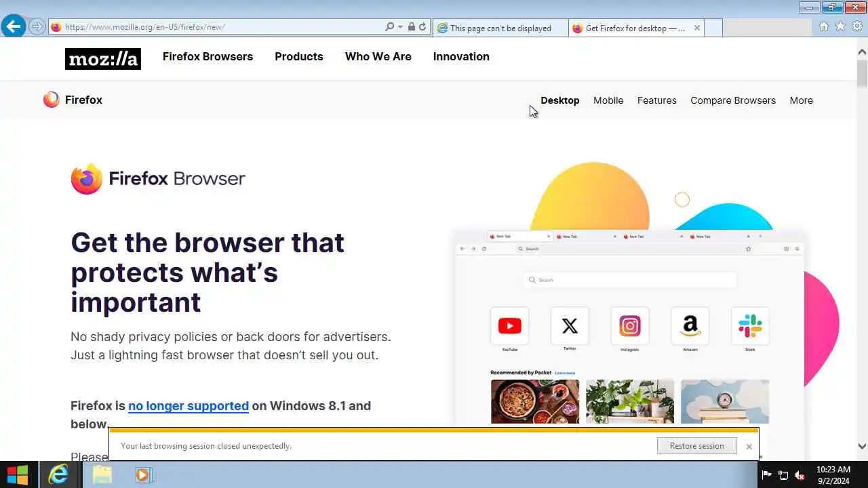868x488 pixels.
Task: Open the Firefox Browsers menu
Action: (208, 56)
